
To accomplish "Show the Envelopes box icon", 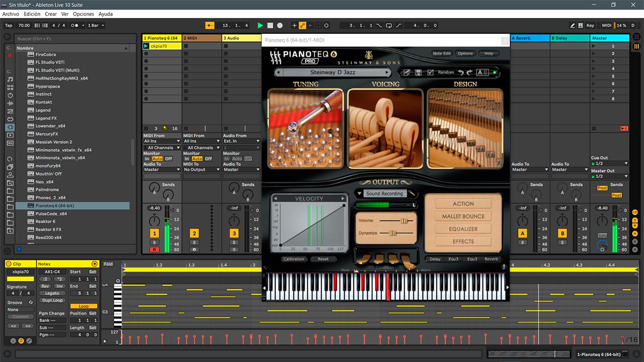I will pos(29,341).
